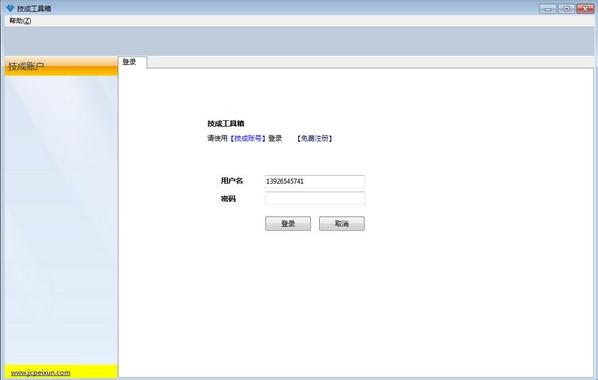Open the 【免费注册】 registration link

pyautogui.click(x=315, y=138)
